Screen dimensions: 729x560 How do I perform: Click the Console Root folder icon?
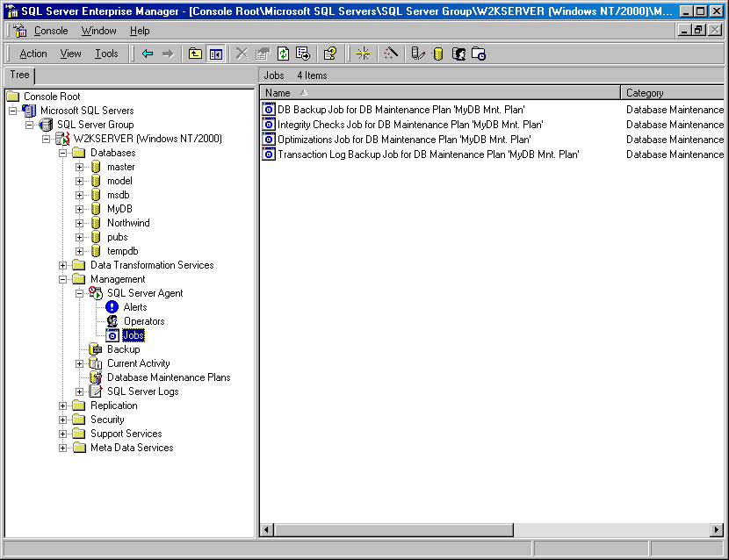pos(13,97)
